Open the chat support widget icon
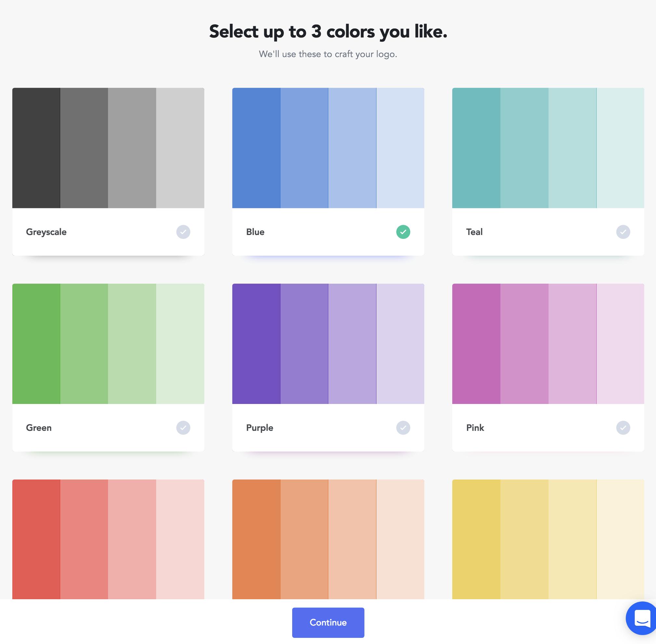This screenshot has width=656, height=644. [641, 618]
